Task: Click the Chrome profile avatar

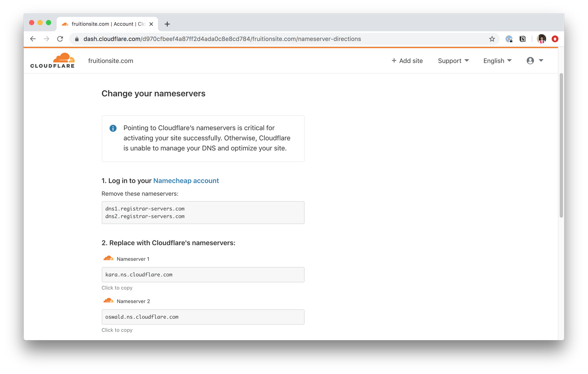Action: coord(541,39)
